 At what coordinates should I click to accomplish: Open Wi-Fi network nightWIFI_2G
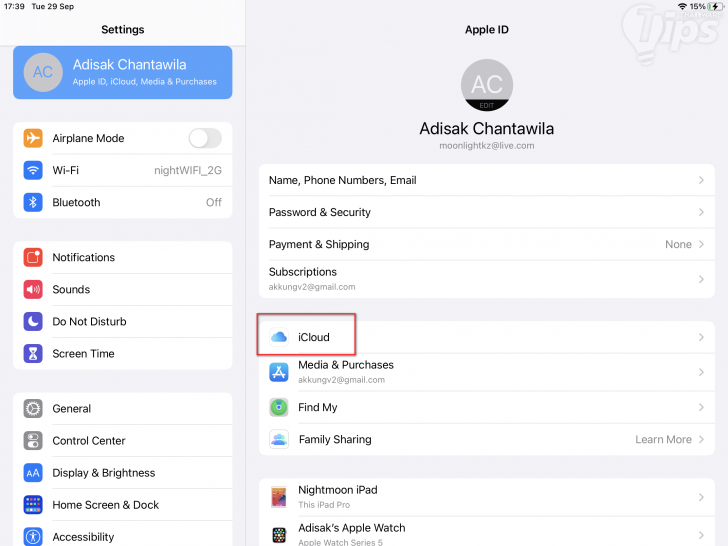coord(123,170)
